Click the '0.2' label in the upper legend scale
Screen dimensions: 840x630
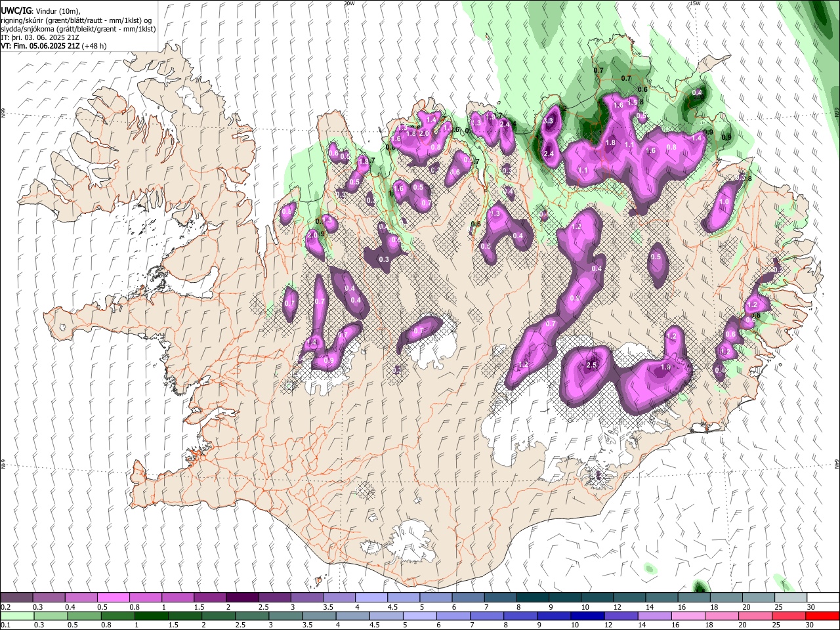(x=5, y=607)
